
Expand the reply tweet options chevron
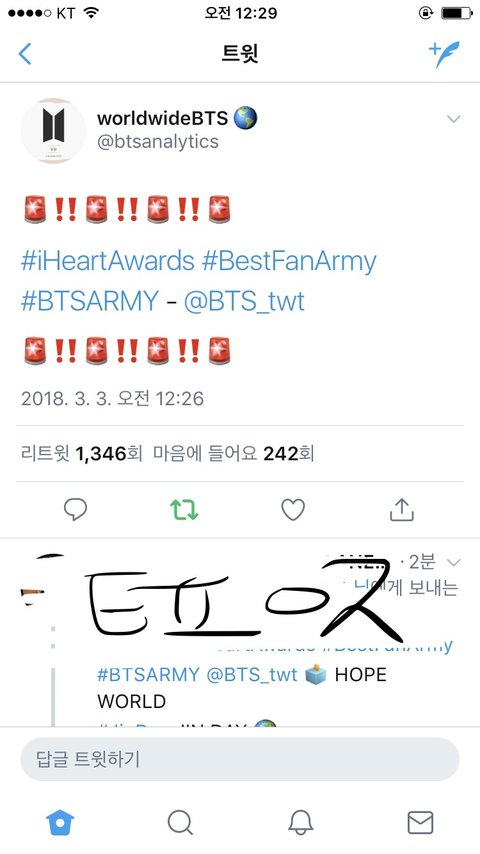click(453, 562)
